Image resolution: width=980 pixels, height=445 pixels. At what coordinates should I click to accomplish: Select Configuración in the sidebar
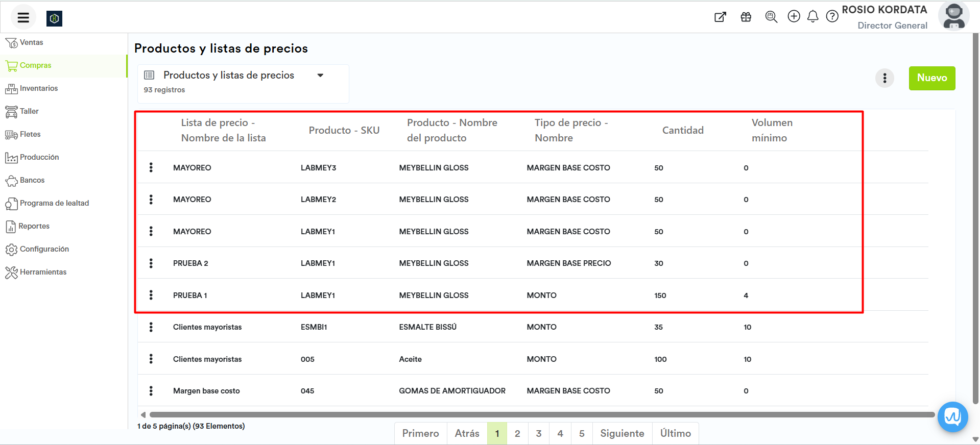click(44, 249)
